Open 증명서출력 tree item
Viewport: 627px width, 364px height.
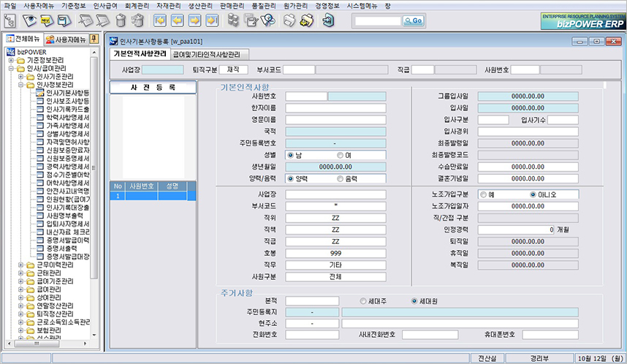pyautogui.click(x=61, y=249)
